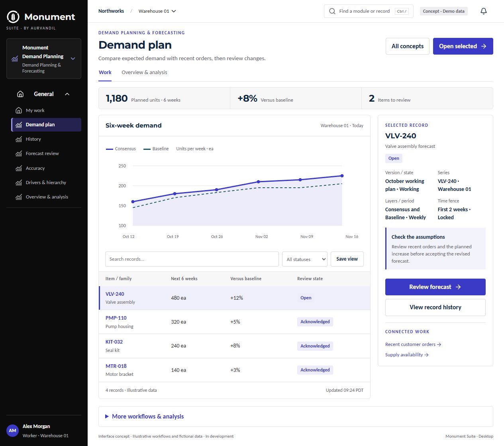Click the Drivers & hierarchy chart icon
This screenshot has height=446, width=504.
point(19,183)
